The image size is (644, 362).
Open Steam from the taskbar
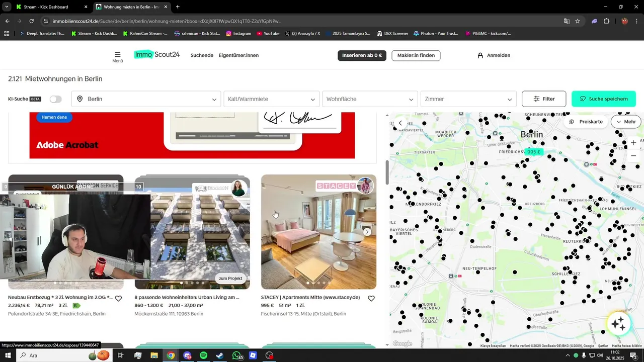click(x=220, y=355)
